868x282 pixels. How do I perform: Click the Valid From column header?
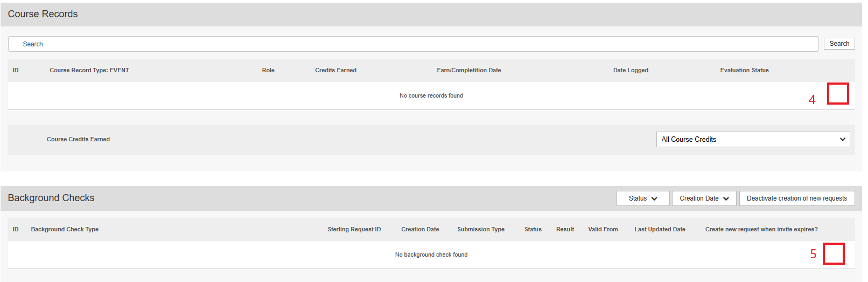pos(603,229)
